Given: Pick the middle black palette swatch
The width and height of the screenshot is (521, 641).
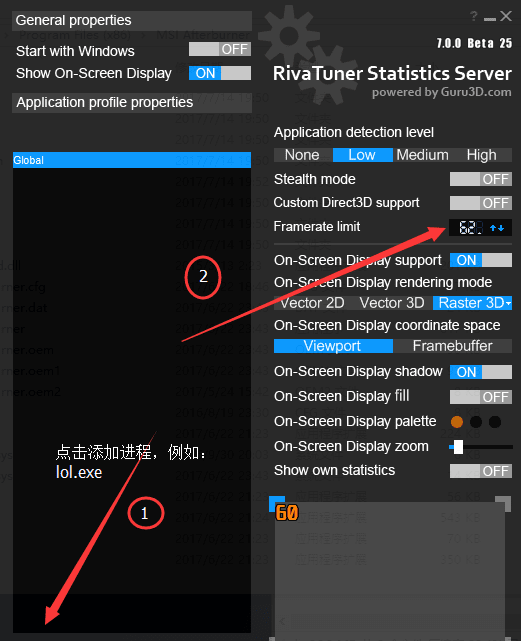Looking at the screenshot, I should (476, 421).
